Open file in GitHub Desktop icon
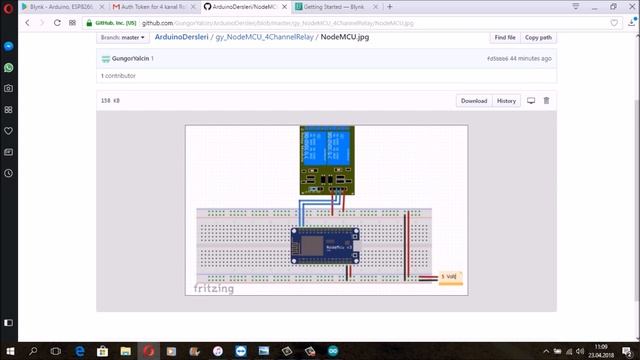 [x=531, y=101]
